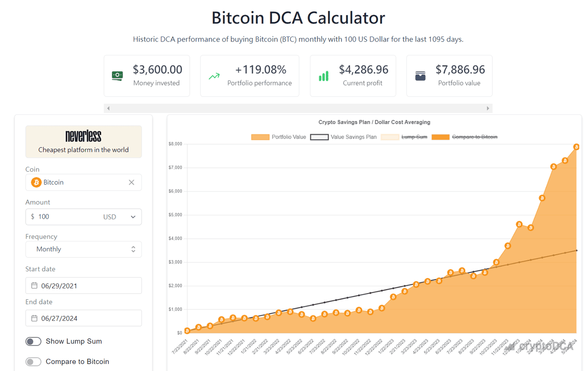Open the USD currency dropdown
This screenshot has width=588, height=371.
point(120,217)
